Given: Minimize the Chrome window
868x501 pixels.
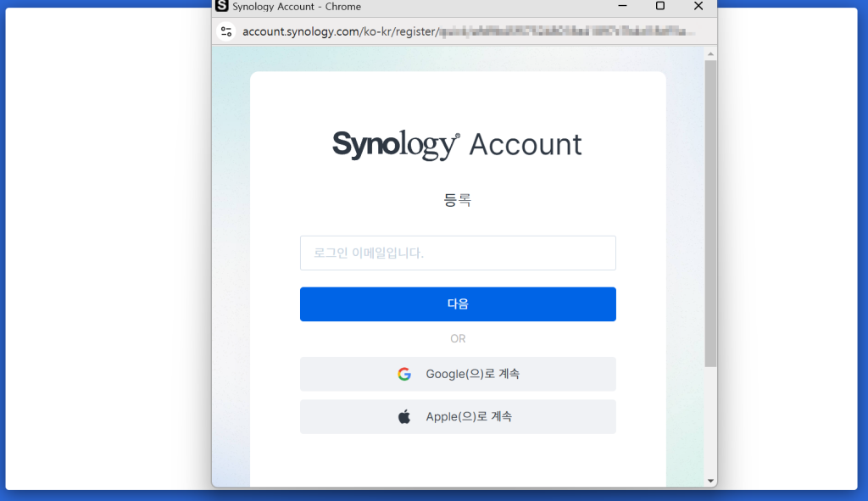Looking at the screenshot, I should pyautogui.click(x=623, y=6).
